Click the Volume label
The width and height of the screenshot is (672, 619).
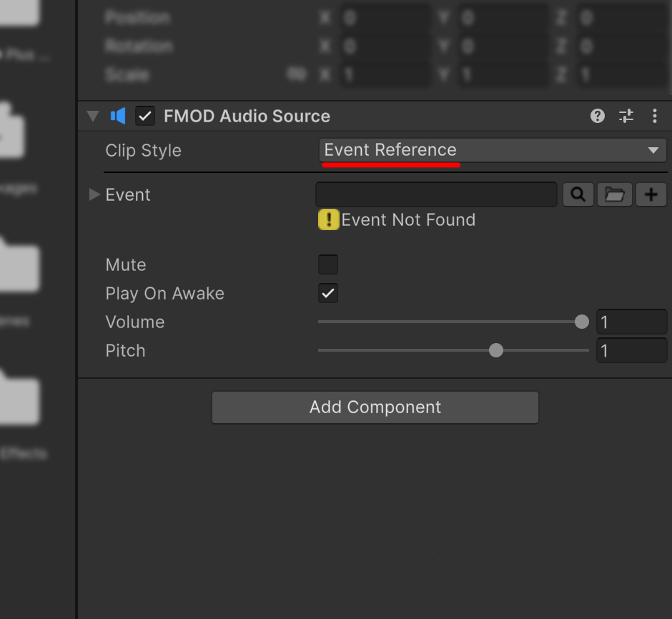pyautogui.click(x=135, y=322)
